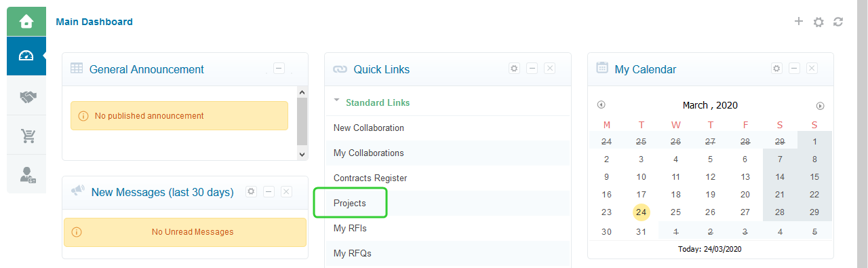Viewport: 868px width, 268px height.
Task: Click the announcement panel scrollbar down arrow
Action: pyautogui.click(x=302, y=154)
